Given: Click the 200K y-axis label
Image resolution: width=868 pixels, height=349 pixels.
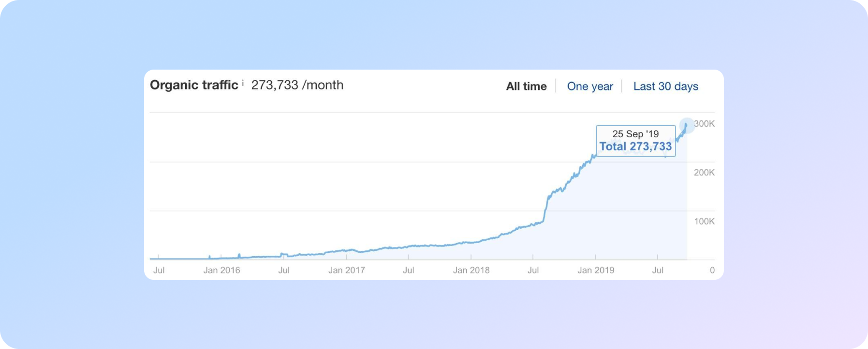Looking at the screenshot, I should (x=704, y=173).
